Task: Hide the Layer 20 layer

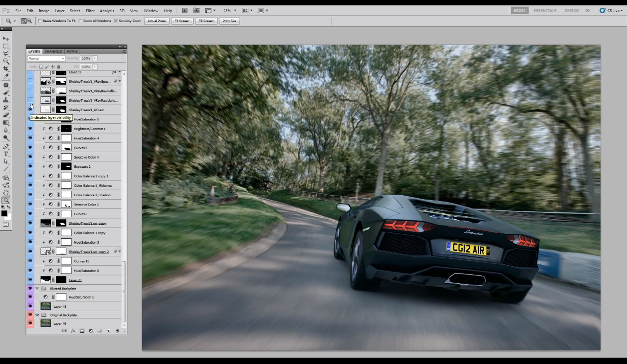Action: [30, 280]
